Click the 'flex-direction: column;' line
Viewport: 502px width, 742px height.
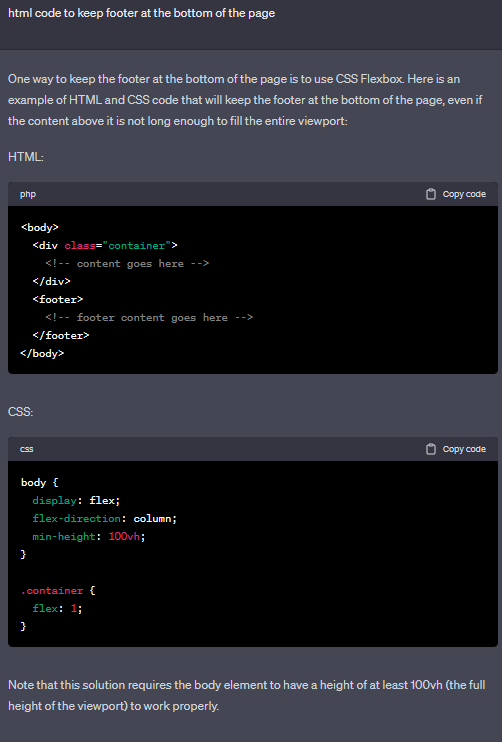(x=105, y=519)
